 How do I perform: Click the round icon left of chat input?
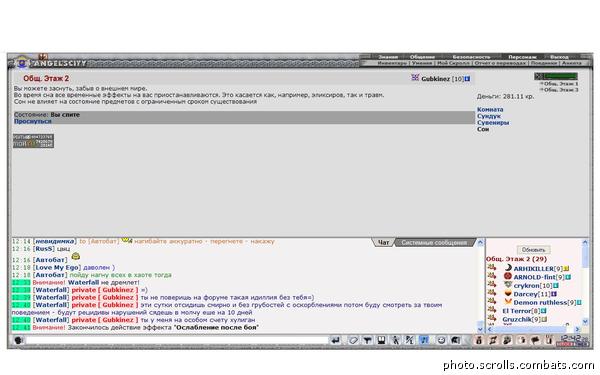pyautogui.click(x=18, y=340)
